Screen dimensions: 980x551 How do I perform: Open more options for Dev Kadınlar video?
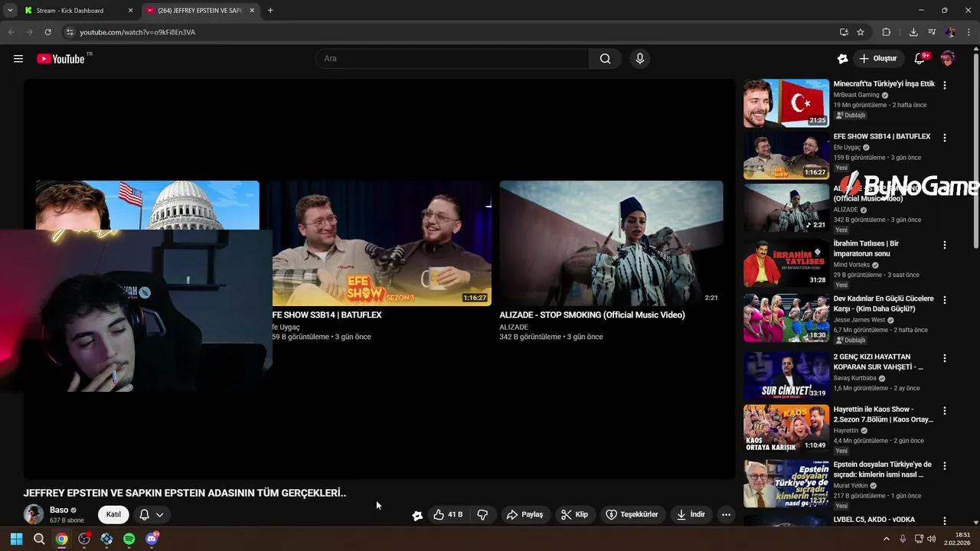tap(944, 300)
